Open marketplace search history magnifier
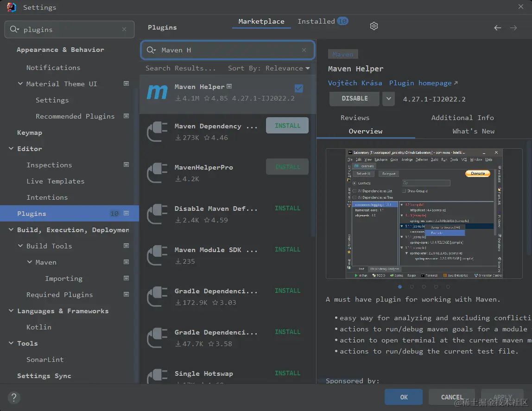532x411 pixels. point(151,50)
